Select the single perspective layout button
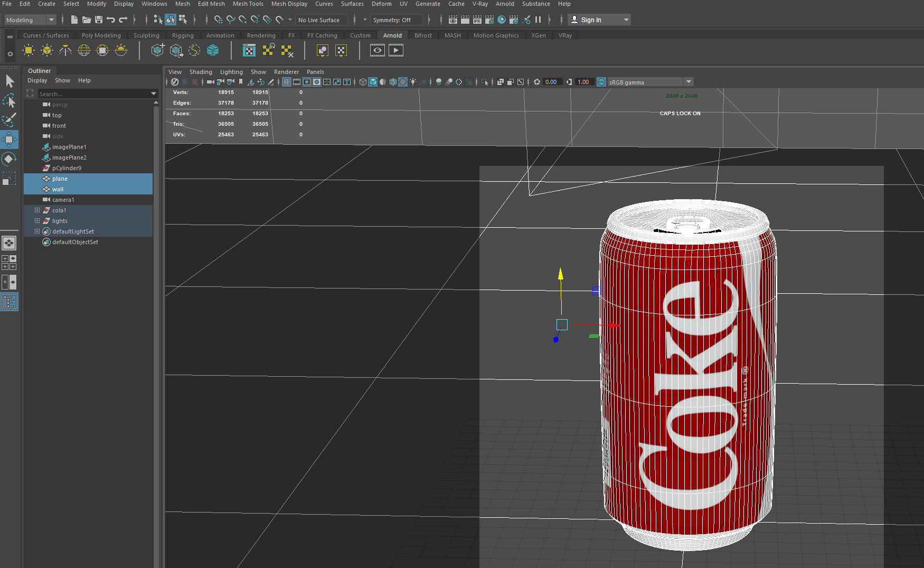The image size is (924, 568). pos(9,243)
